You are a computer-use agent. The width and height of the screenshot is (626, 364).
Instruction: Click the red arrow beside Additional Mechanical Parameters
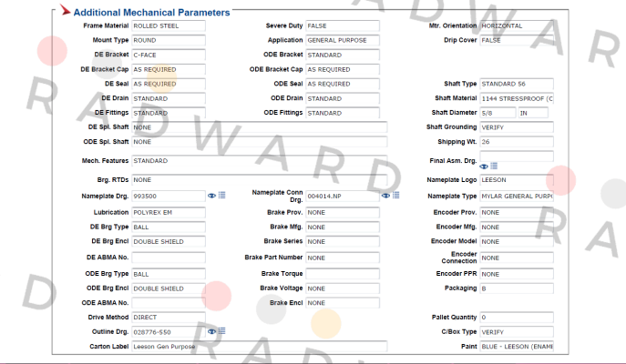coord(65,10)
